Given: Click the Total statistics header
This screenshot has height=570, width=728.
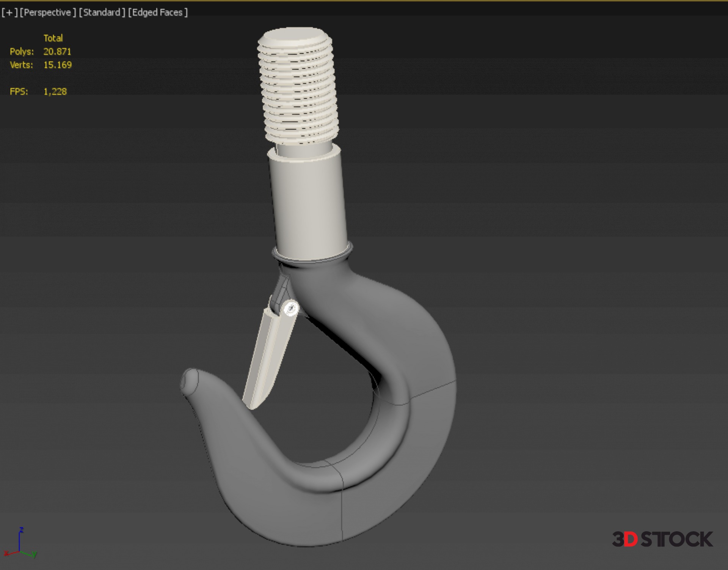Looking at the screenshot, I should point(53,38).
